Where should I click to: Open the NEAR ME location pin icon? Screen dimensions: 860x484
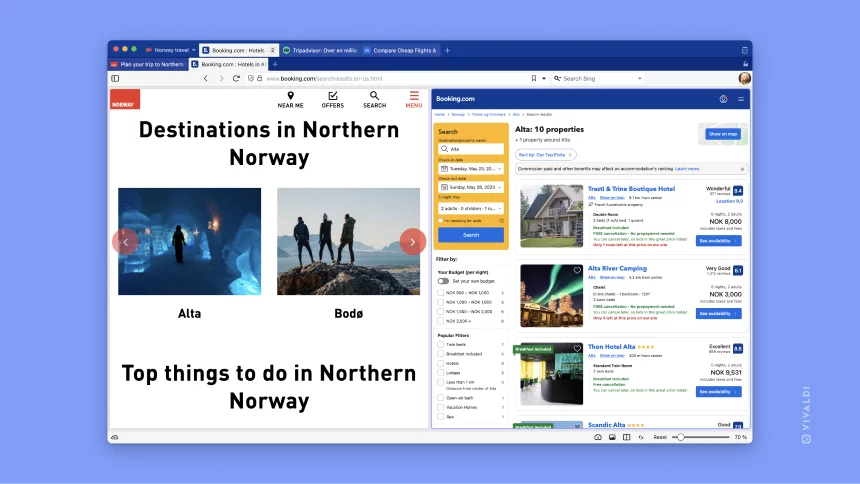(x=290, y=95)
